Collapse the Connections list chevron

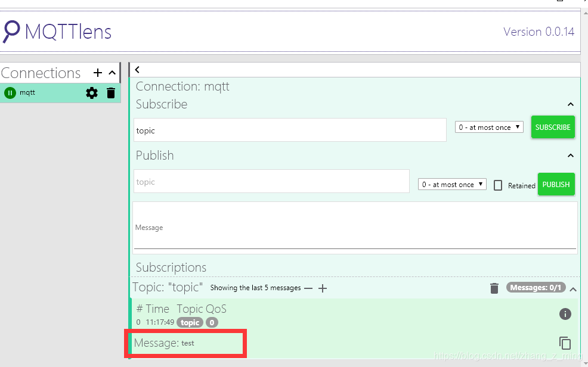[112, 73]
